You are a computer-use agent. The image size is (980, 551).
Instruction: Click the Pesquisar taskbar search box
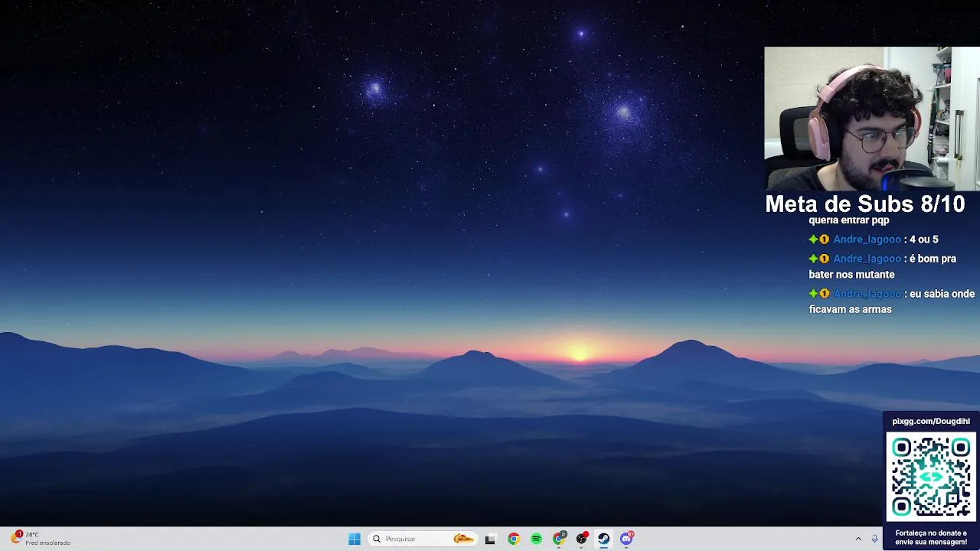(423, 539)
